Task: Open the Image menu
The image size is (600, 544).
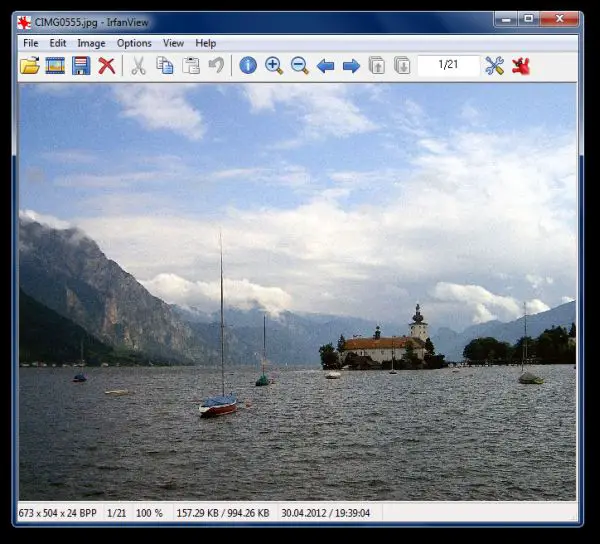Action: pyautogui.click(x=91, y=43)
